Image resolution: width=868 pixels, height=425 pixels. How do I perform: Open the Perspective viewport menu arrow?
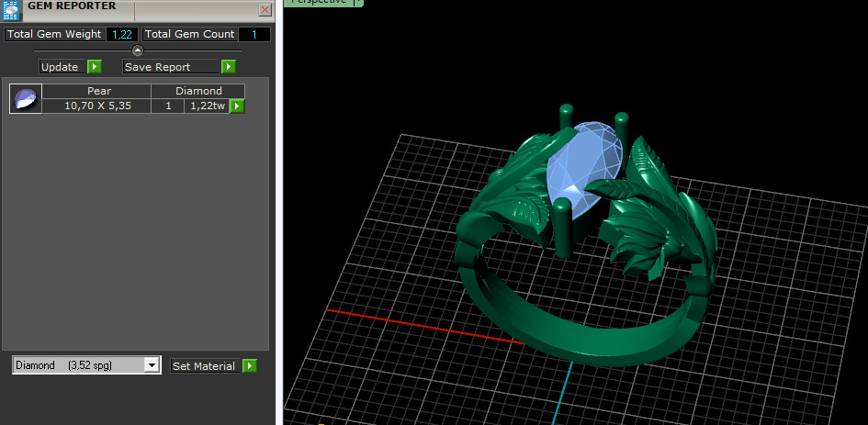tap(359, 2)
